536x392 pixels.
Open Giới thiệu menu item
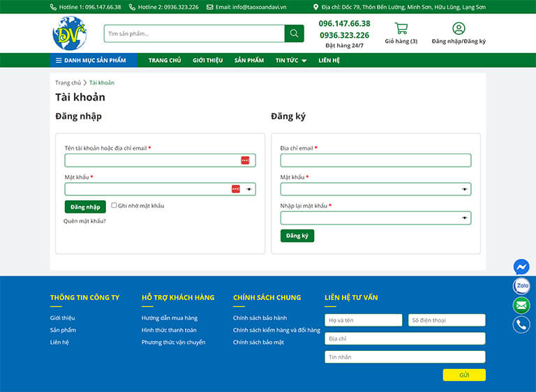tap(207, 60)
